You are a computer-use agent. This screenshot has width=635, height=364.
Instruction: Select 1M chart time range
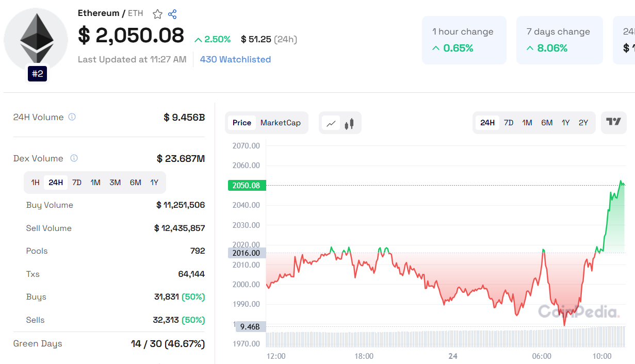pos(527,123)
